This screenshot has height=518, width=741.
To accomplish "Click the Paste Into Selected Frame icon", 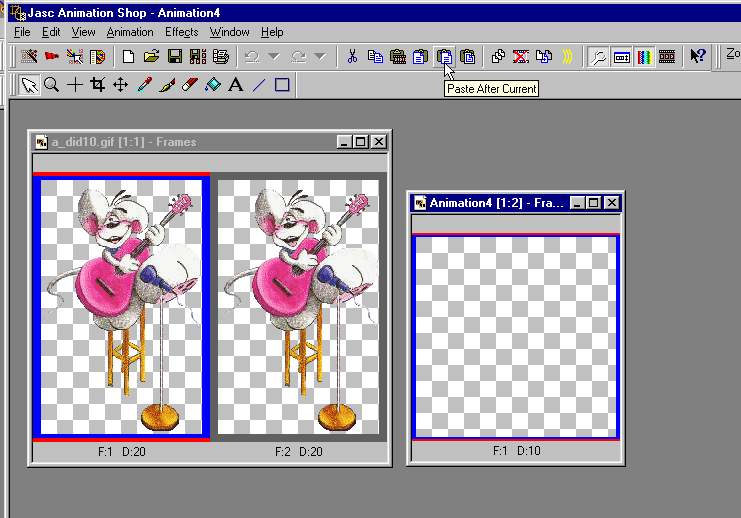I will click(x=467, y=57).
